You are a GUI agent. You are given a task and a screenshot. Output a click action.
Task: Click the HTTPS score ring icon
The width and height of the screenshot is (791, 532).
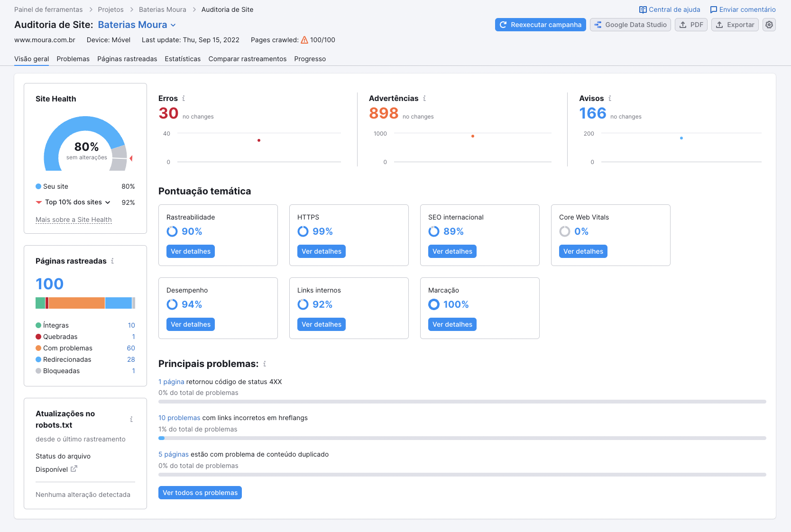pyautogui.click(x=303, y=231)
